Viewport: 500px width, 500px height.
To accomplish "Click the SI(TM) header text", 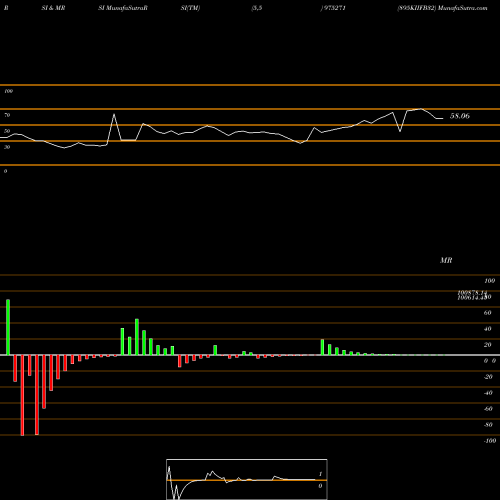I will pos(190,8).
